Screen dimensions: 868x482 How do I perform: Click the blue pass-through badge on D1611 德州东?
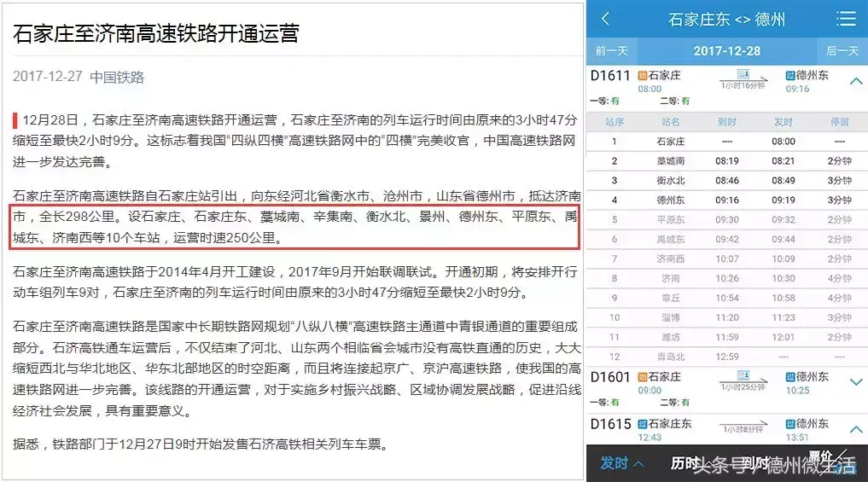[x=789, y=76]
